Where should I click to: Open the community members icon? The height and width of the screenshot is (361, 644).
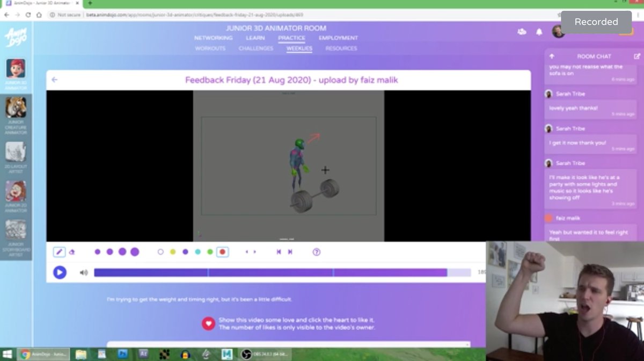[x=522, y=32]
